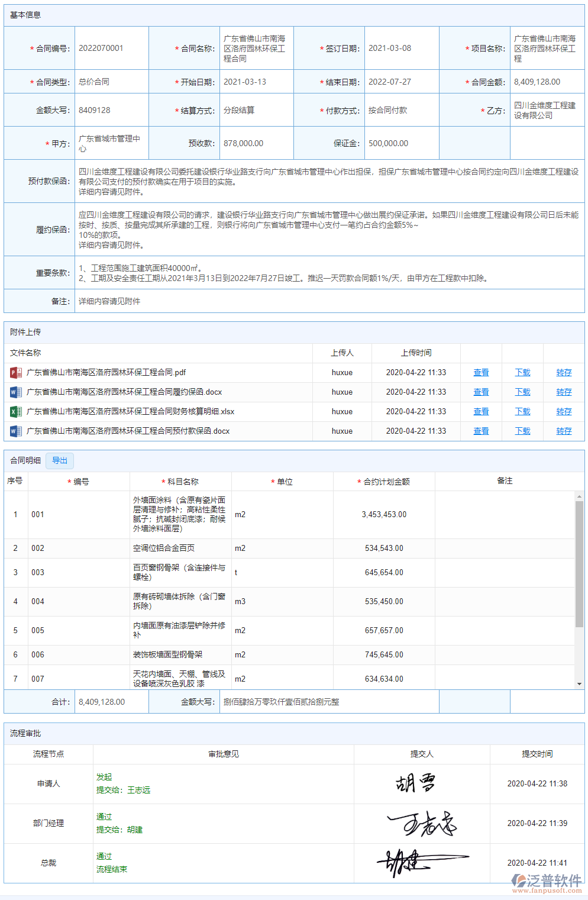Click row 002 item 空调位铝合金百页
This screenshot has height=900, width=588.
(164, 549)
